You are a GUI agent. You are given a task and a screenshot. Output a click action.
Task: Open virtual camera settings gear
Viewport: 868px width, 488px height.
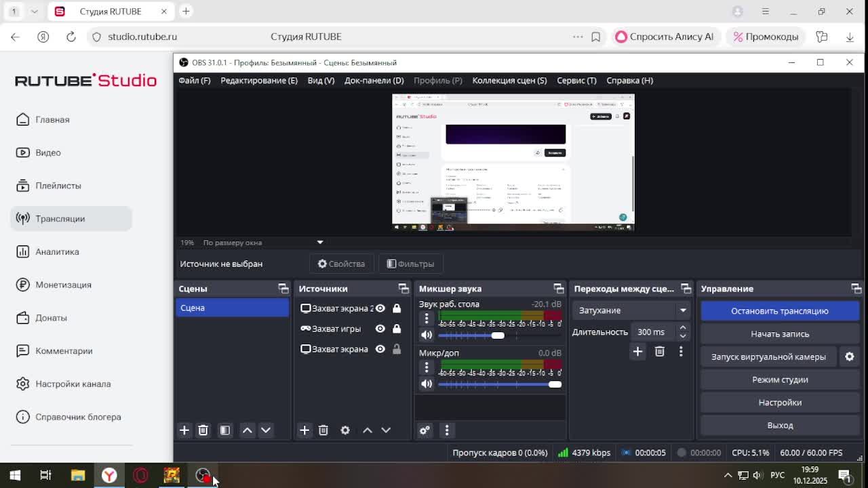pyautogui.click(x=849, y=357)
